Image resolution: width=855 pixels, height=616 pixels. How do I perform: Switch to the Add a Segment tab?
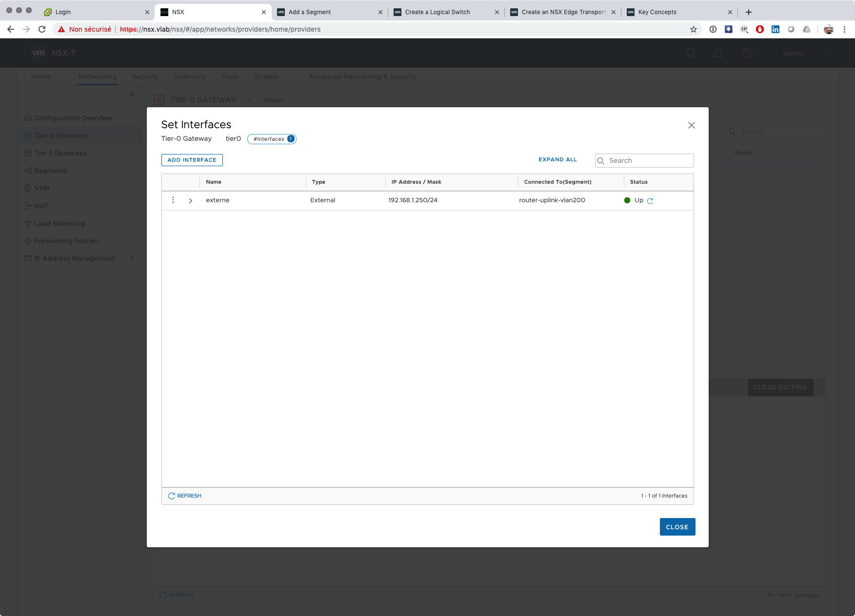(x=310, y=12)
